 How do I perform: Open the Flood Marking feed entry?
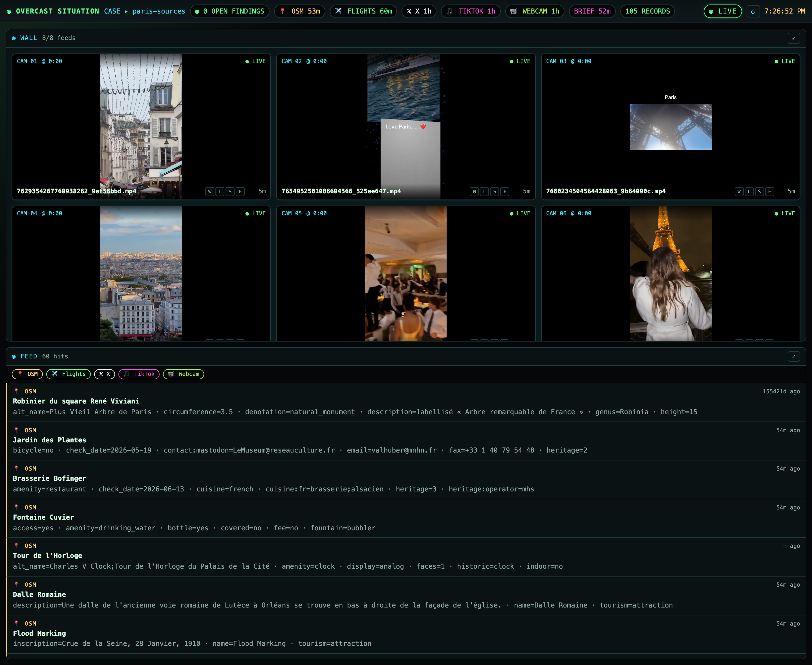coord(406,634)
